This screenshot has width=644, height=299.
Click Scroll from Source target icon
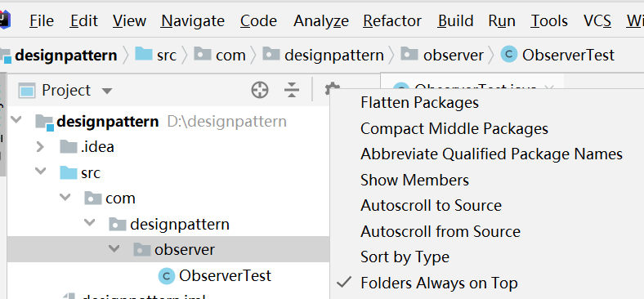pos(260,90)
